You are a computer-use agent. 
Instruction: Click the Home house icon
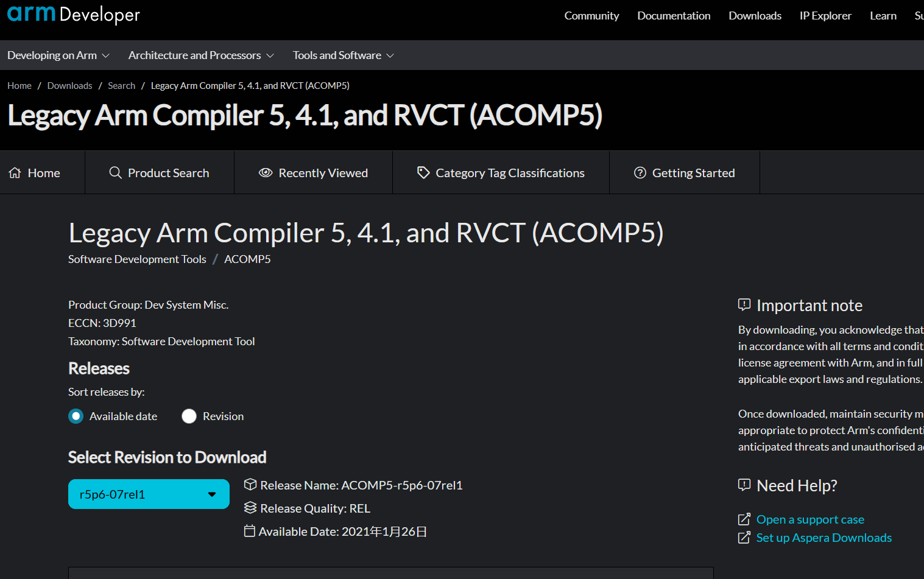(x=15, y=173)
